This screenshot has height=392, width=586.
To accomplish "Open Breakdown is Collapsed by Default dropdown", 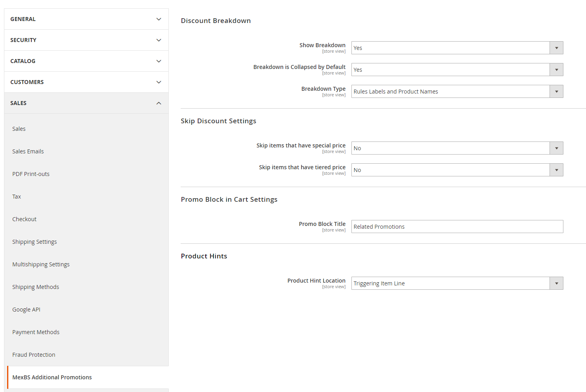I will (457, 70).
